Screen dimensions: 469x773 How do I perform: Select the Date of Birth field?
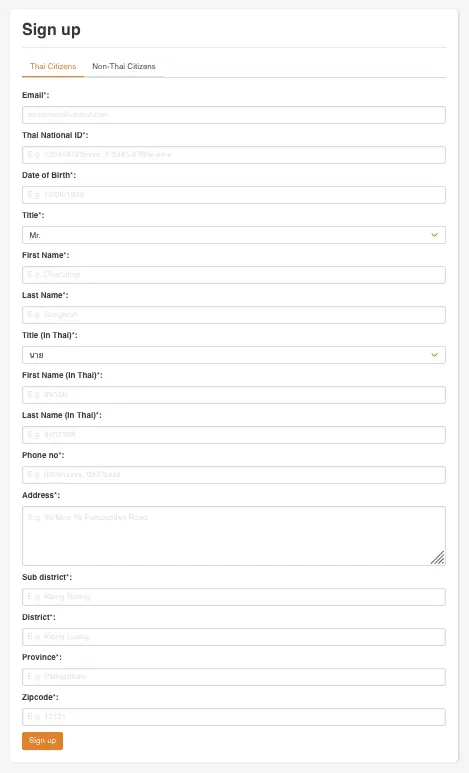[x=234, y=195]
